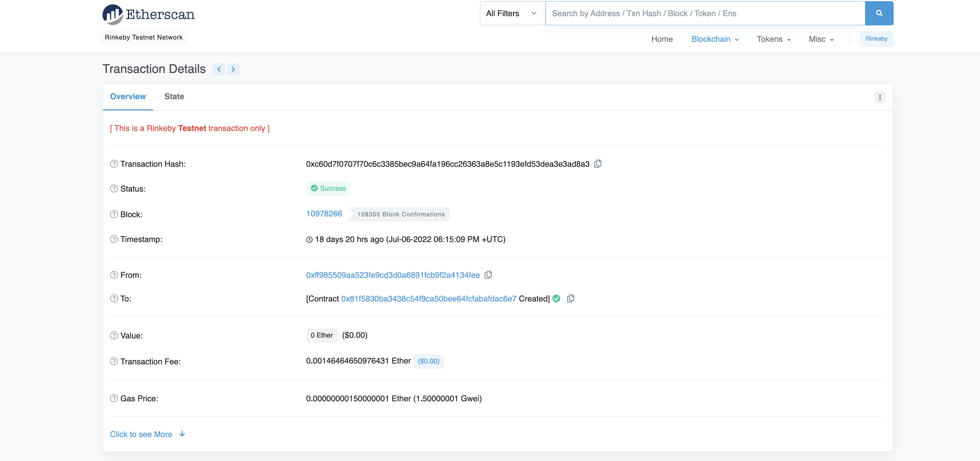Screen dimensions: 980x461
Task: Click the green verified contract checkmark
Action: (556, 299)
